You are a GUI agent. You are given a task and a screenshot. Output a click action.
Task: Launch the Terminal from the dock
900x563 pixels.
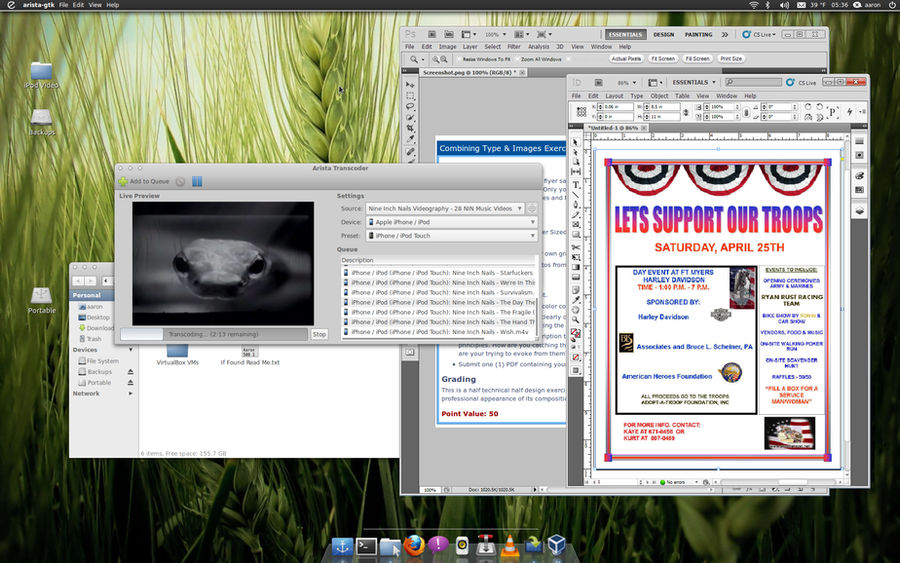[x=366, y=546]
